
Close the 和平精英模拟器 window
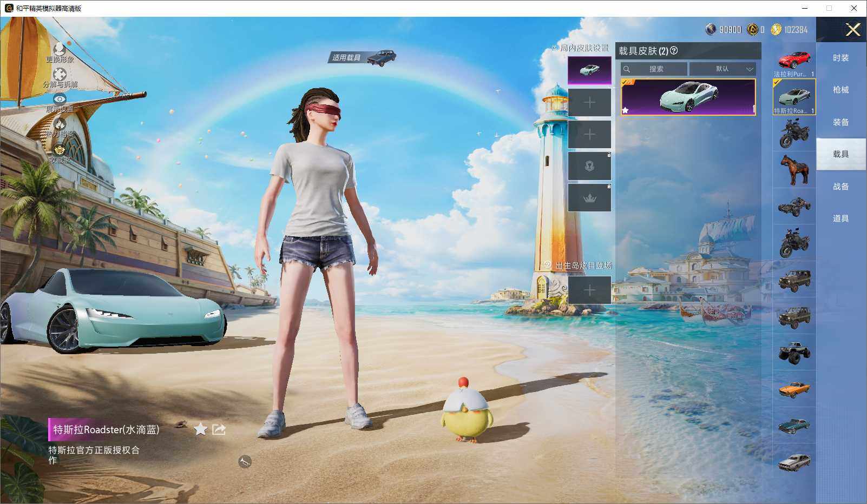(x=854, y=8)
